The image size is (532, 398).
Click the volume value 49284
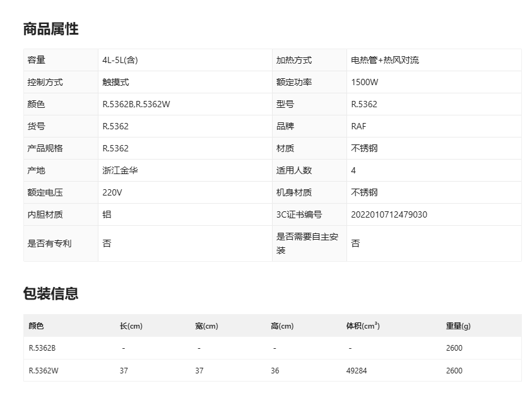point(357,371)
